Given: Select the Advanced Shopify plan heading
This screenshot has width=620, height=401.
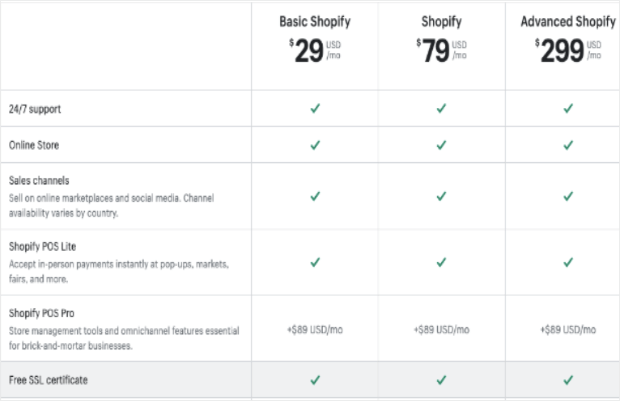Looking at the screenshot, I should click(568, 21).
